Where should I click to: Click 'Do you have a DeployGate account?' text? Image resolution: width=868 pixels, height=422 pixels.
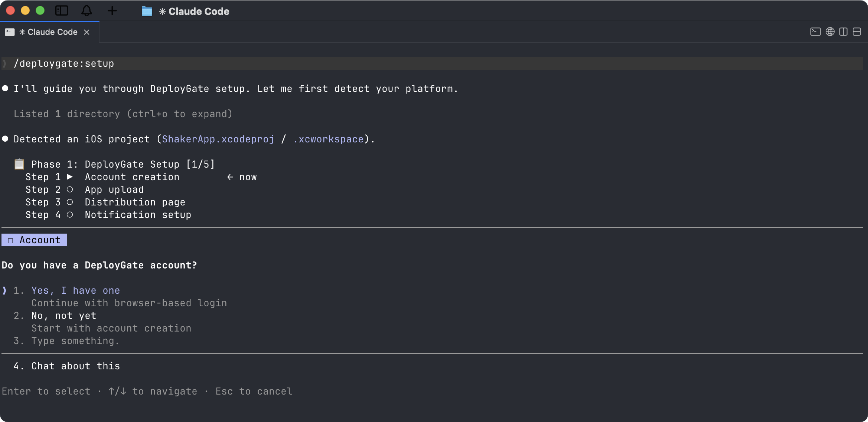coord(99,265)
